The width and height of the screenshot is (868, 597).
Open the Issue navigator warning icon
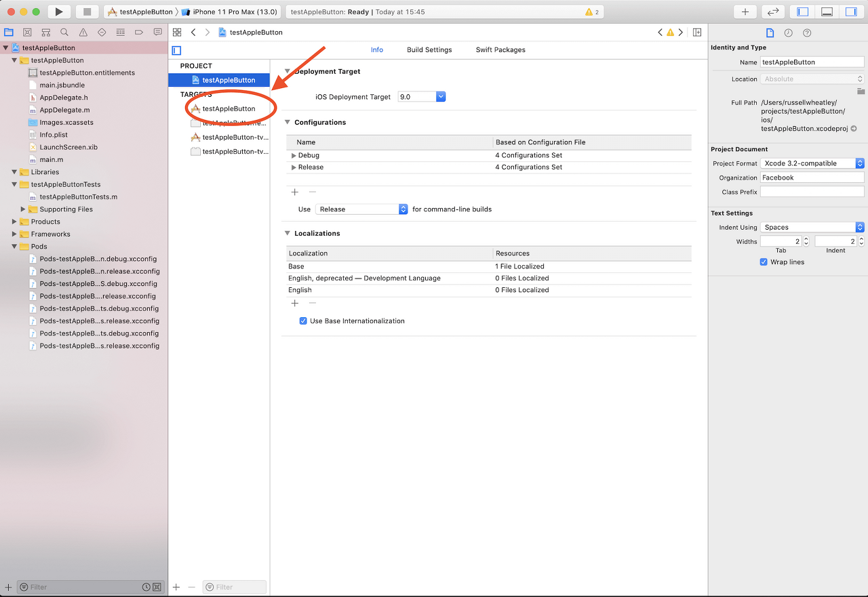(x=83, y=32)
